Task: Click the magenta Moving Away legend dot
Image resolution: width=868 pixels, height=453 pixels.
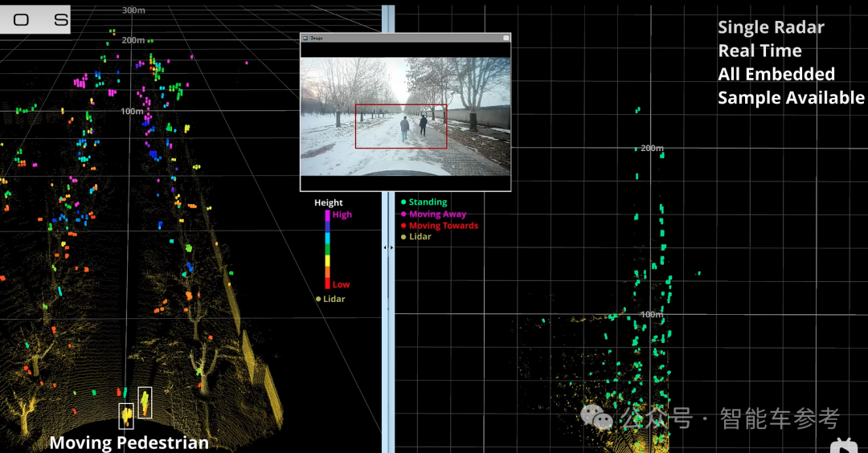Action: [403, 214]
